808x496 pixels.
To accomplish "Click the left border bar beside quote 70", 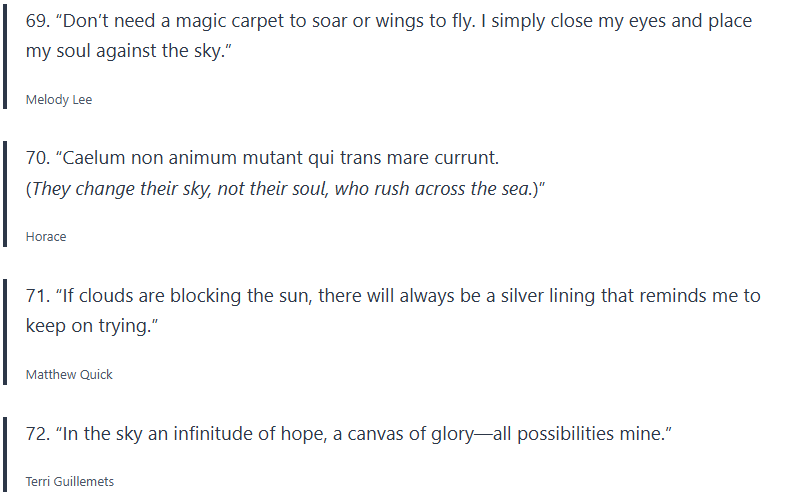I will [x=6, y=196].
